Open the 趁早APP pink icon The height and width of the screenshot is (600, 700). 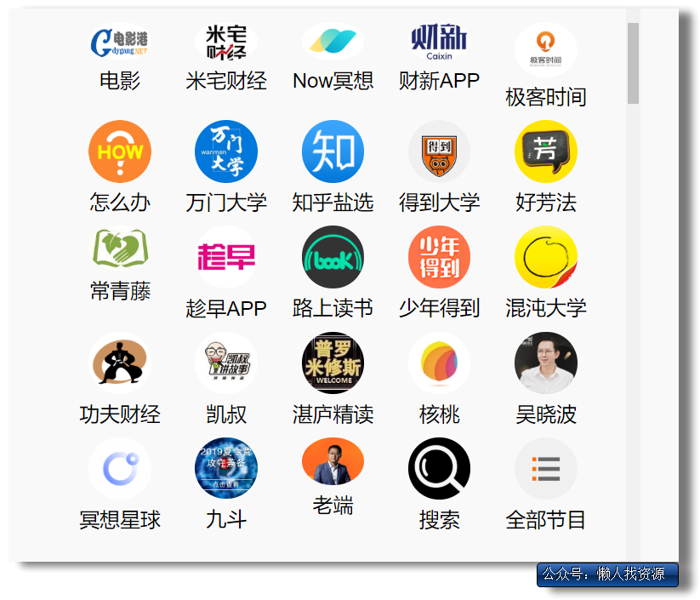(226, 257)
